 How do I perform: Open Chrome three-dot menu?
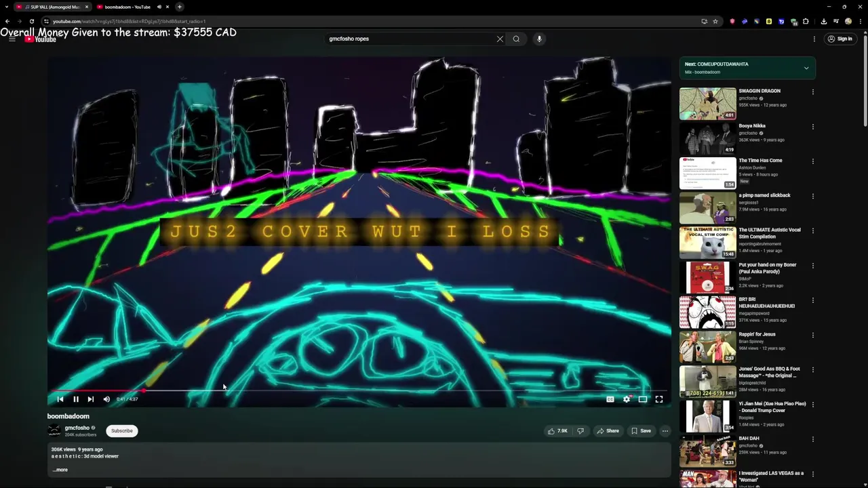861,21
